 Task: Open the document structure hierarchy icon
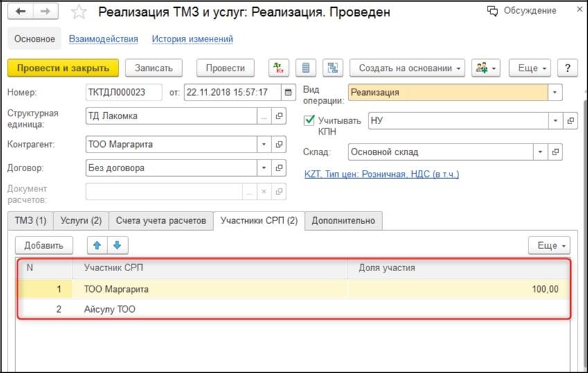tap(332, 68)
